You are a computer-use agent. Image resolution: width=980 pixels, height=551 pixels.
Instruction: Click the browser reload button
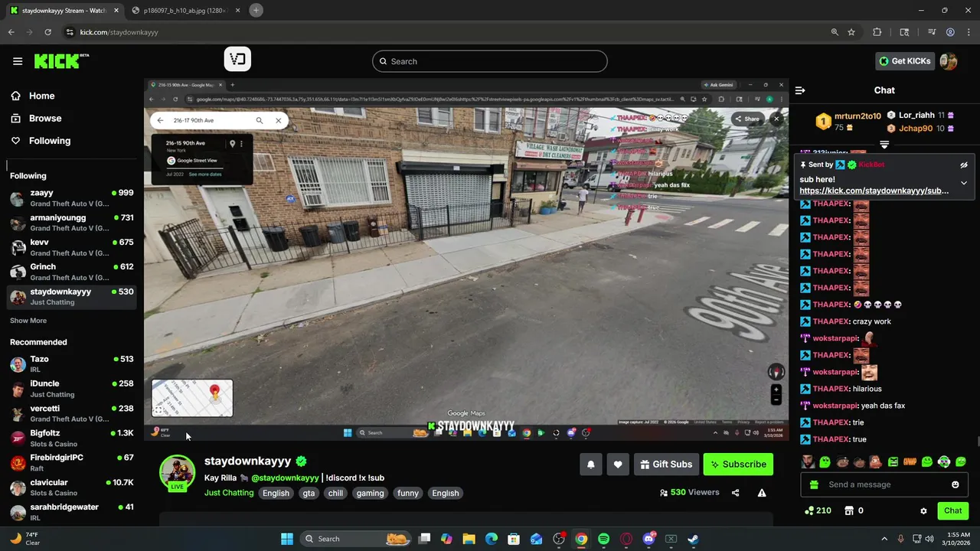[47, 32]
